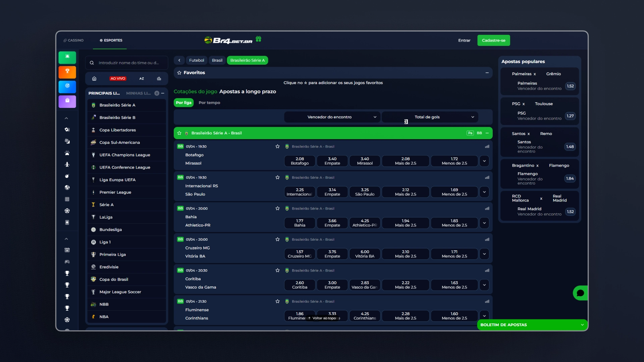
Task: Open live chat bubble
Action: (580, 293)
